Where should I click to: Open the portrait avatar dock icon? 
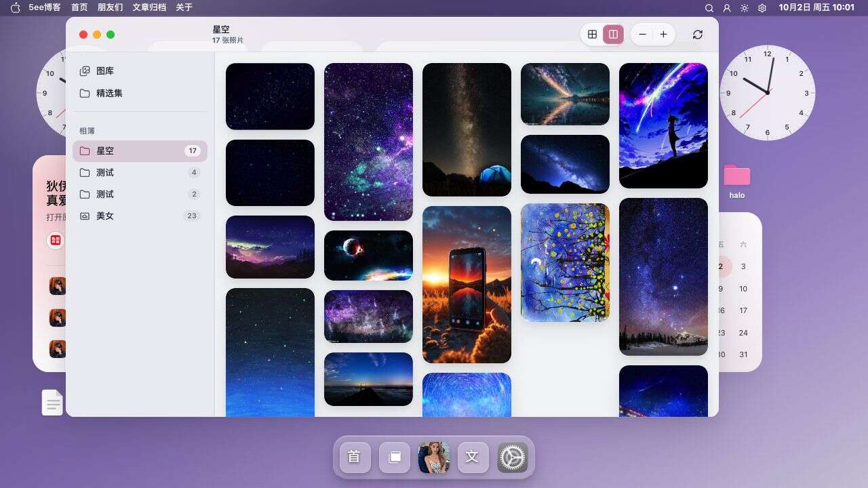coord(433,457)
